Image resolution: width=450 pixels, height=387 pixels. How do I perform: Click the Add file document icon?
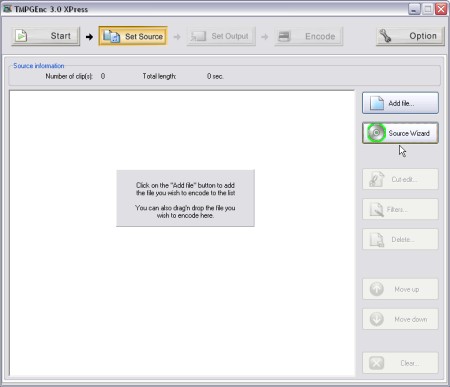(x=377, y=103)
